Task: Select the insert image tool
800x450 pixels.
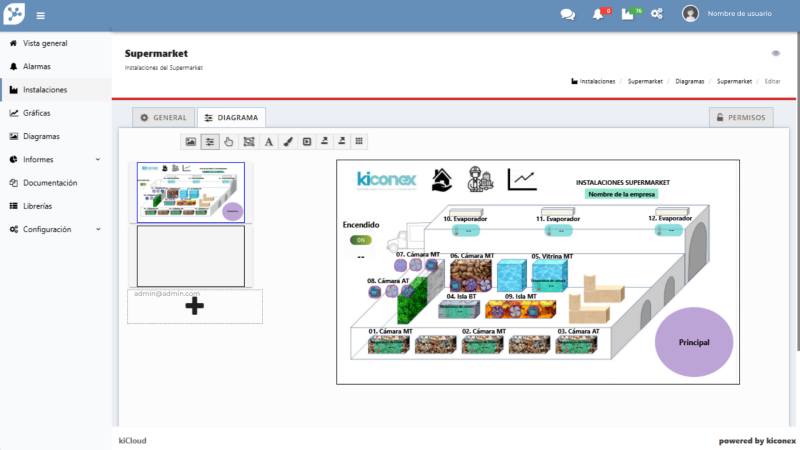Action: tap(191, 141)
